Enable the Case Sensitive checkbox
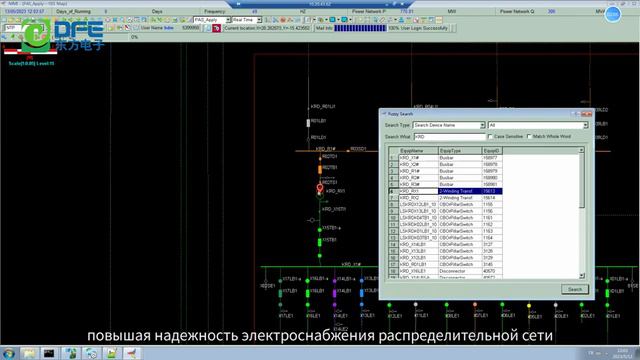Viewport: 640px width, 360px height. point(490,137)
